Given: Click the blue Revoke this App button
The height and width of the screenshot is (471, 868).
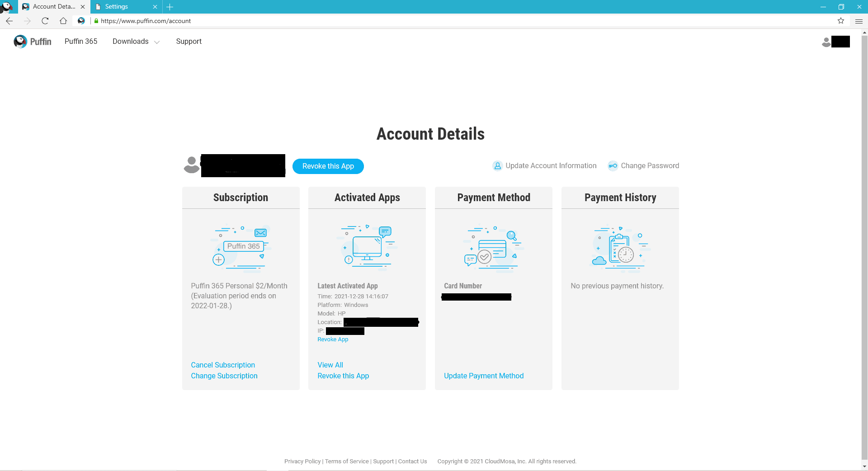Looking at the screenshot, I should (x=328, y=166).
